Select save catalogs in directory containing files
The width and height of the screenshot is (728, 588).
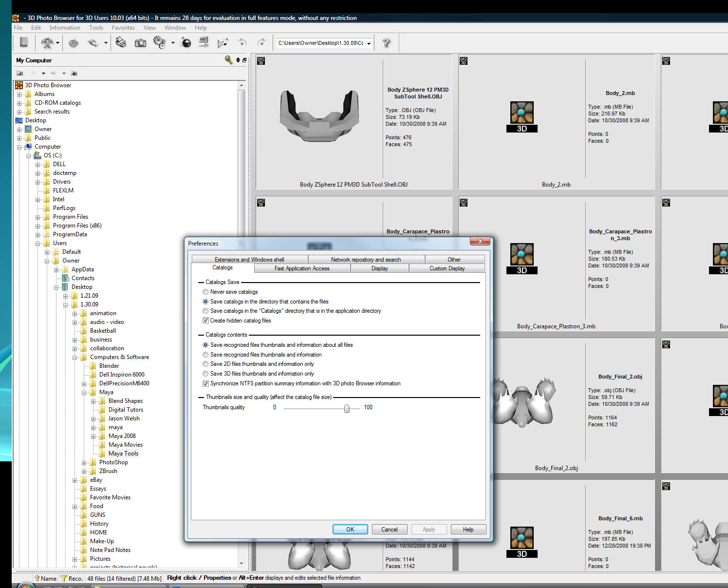[x=205, y=302]
